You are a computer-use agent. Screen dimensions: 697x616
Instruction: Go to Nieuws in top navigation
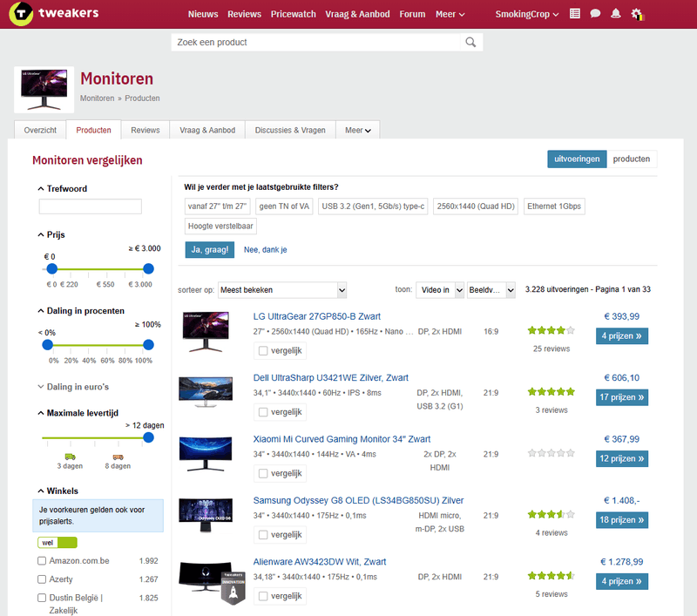tap(203, 14)
